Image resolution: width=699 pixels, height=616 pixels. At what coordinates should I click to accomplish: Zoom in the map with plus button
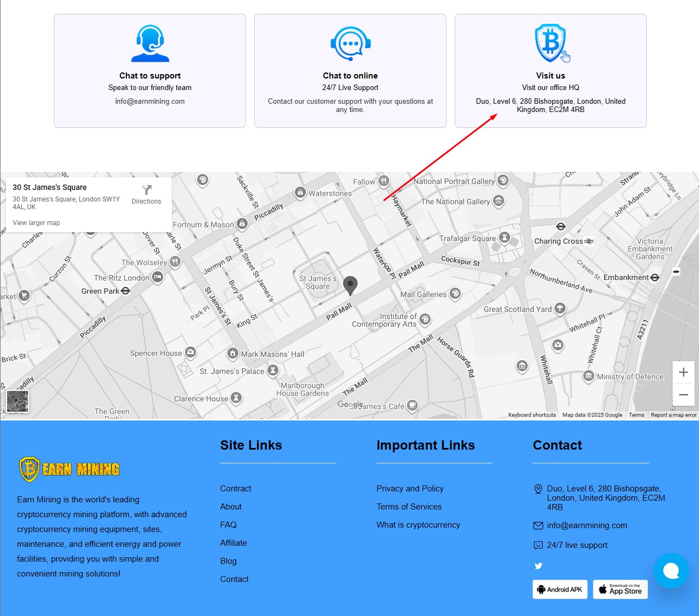[683, 372]
